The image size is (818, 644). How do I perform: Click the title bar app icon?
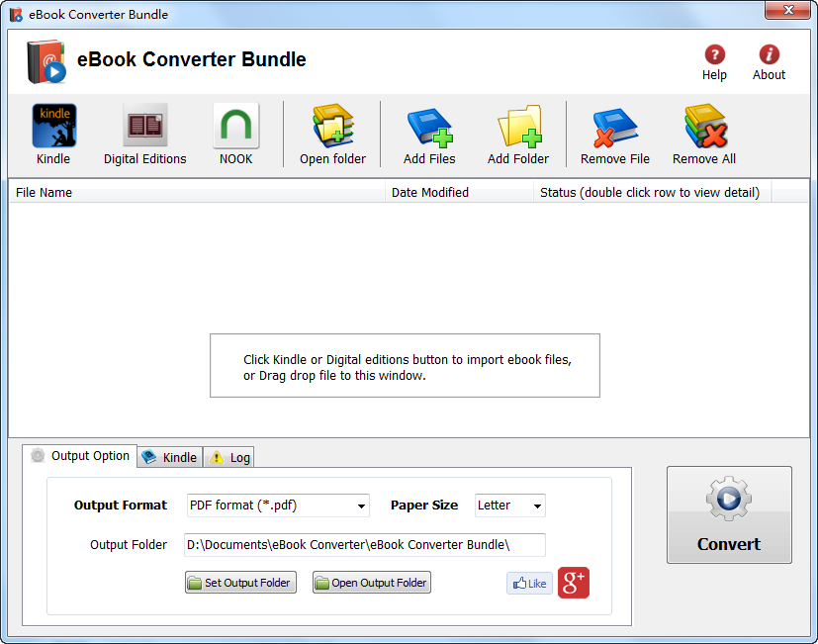click(x=16, y=14)
